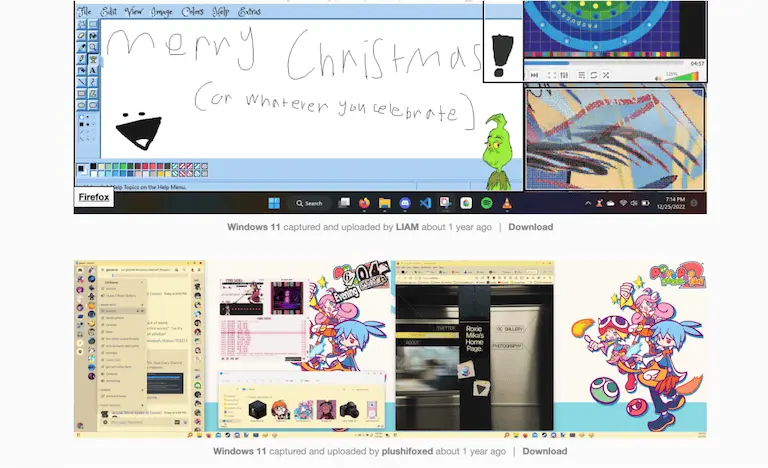Image resolution: width=768 pixels, height=468 pixels.
Task: Open plushifoxed's Puyo Puyo desktop screenshot
Action: 390,349
